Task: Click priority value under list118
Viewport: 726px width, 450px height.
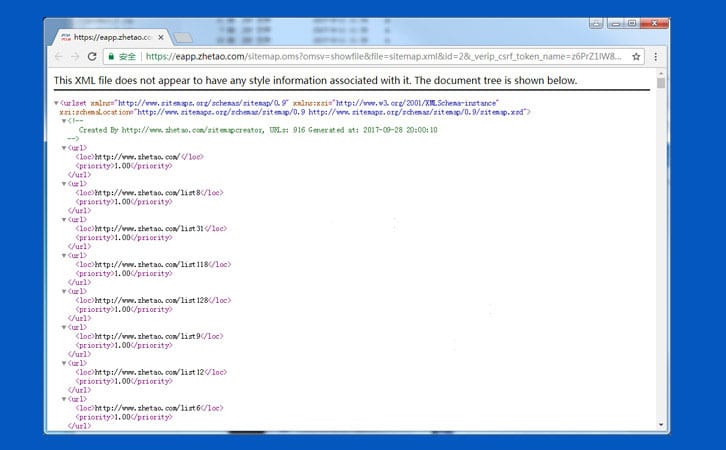Action: click(x=123, y=274)
